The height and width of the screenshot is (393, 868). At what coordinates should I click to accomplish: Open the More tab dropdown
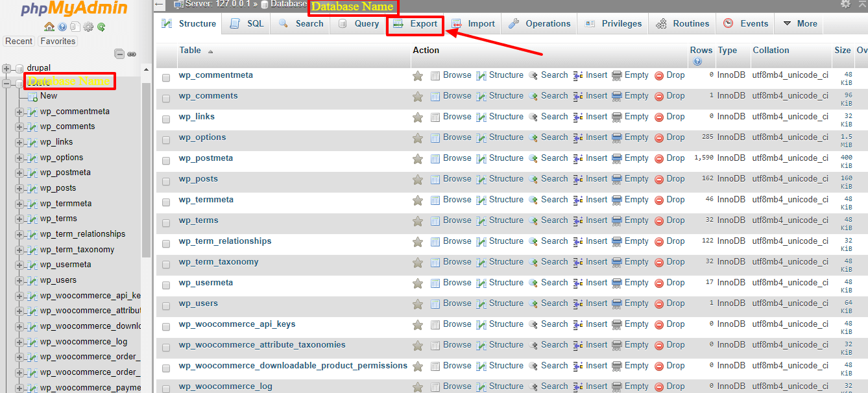(799, 23)
